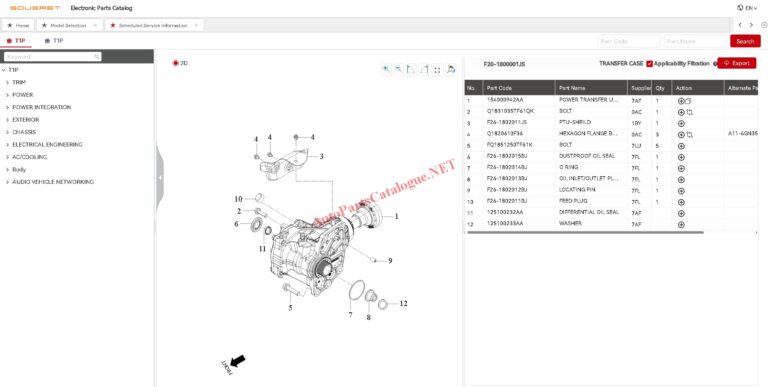Viewport: 768px width, 387px height.
Task: Click into the Keyword filter field
Action: [x=52, y=57]
